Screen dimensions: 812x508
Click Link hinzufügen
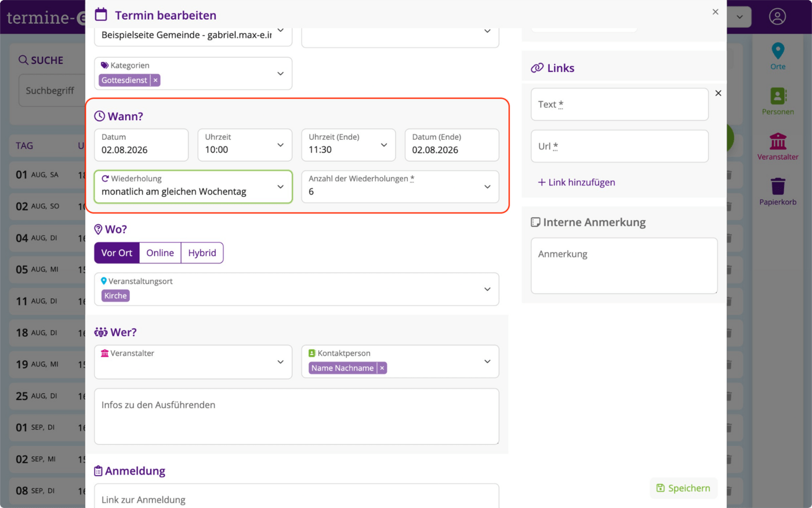click(x=577, y=182)
